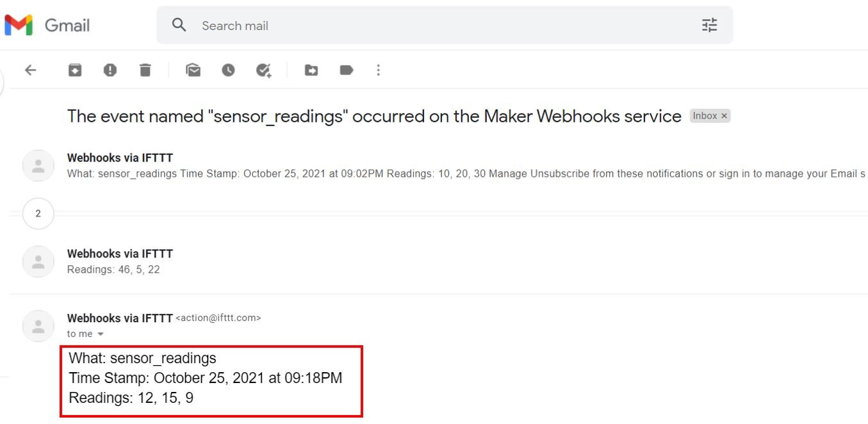Add conversation to Tasks
868x424 pixels.
264,70
